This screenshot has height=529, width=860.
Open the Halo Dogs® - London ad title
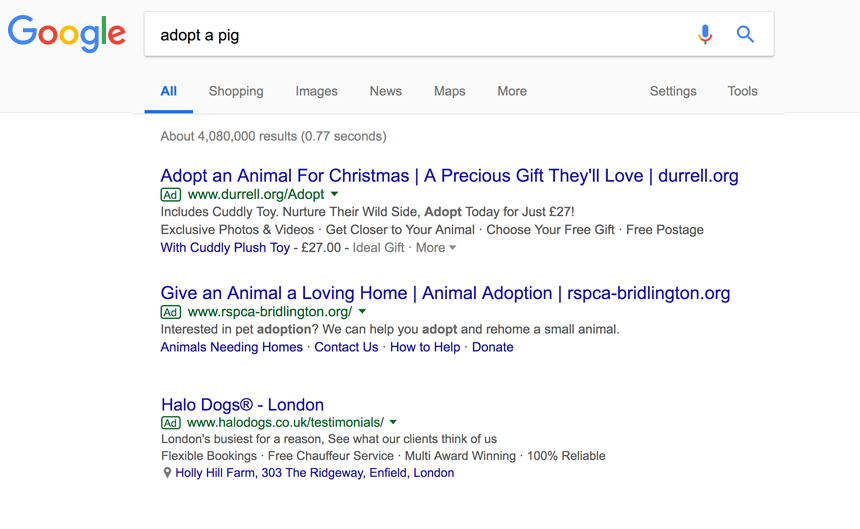[242, 405]
